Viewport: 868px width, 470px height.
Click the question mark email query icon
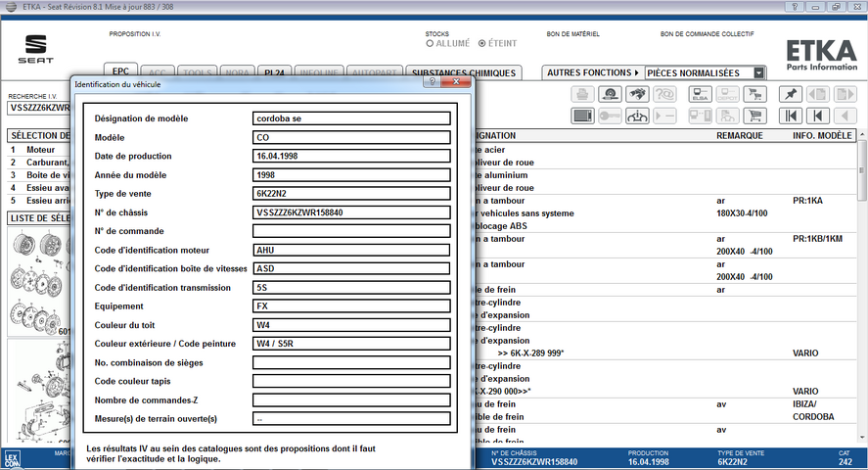(664, 95)
